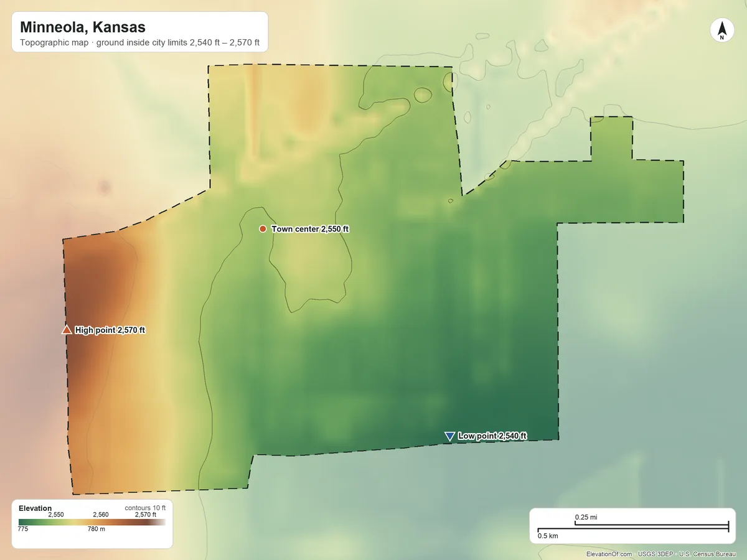747x560 pixels.
Task: Click the 'Town center 2,550 ft' label
Action: coord(310,229)
